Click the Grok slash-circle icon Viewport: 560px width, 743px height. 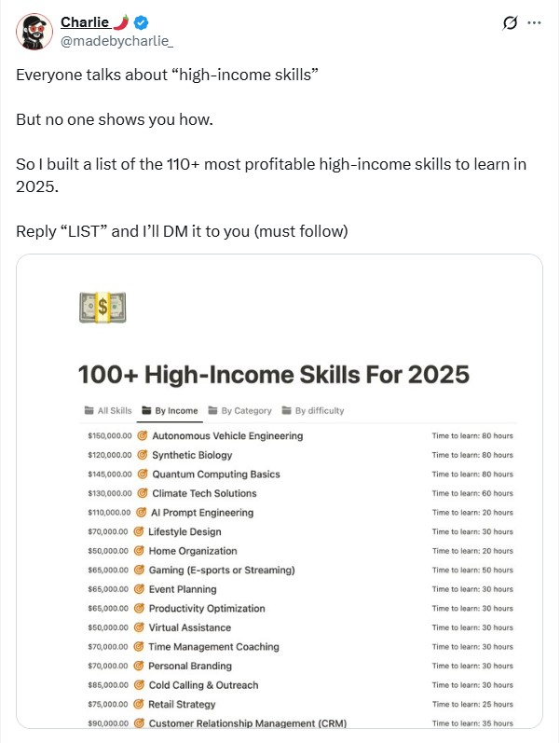pyautogui.click(x=510, y=23)
